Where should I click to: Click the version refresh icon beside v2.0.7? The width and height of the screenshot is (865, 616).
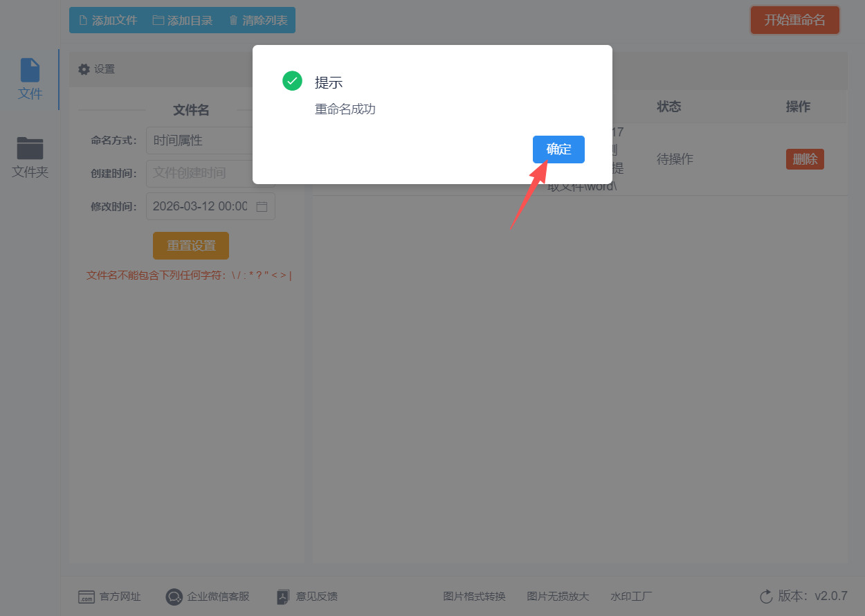(x=766, y=596)
